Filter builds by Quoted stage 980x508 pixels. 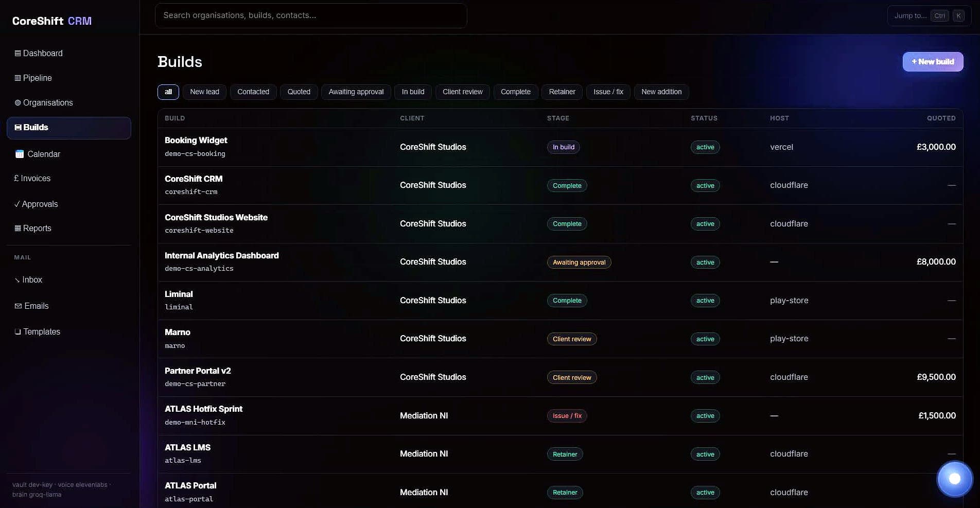299,92
